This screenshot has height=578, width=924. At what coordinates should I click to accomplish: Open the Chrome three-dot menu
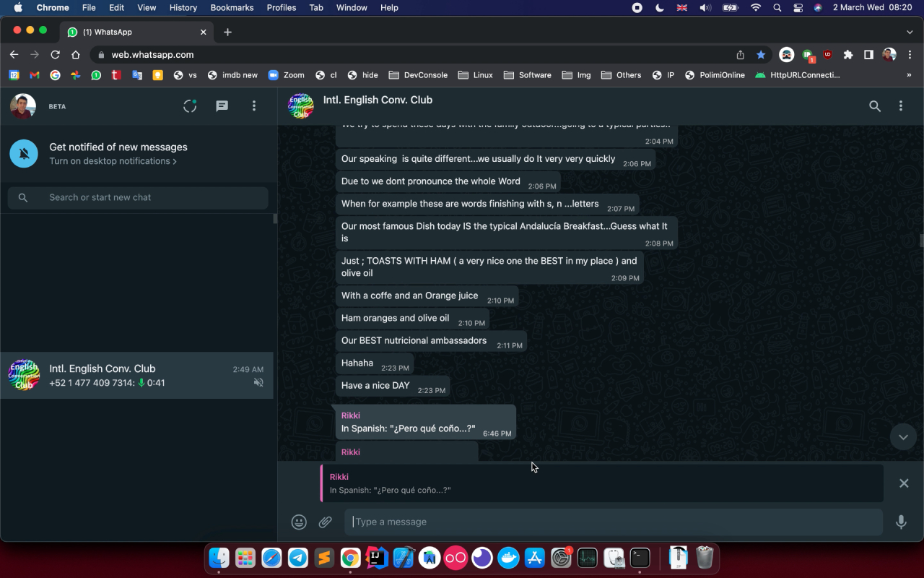[x=910, y=55]
